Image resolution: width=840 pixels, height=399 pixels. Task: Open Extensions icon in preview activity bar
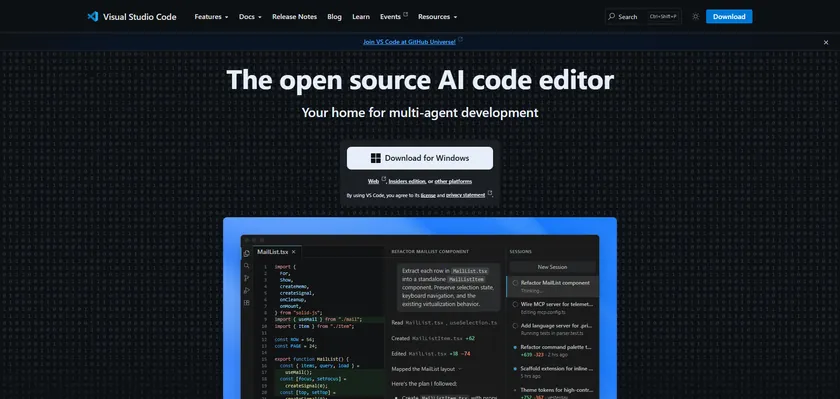pos(246,303)
